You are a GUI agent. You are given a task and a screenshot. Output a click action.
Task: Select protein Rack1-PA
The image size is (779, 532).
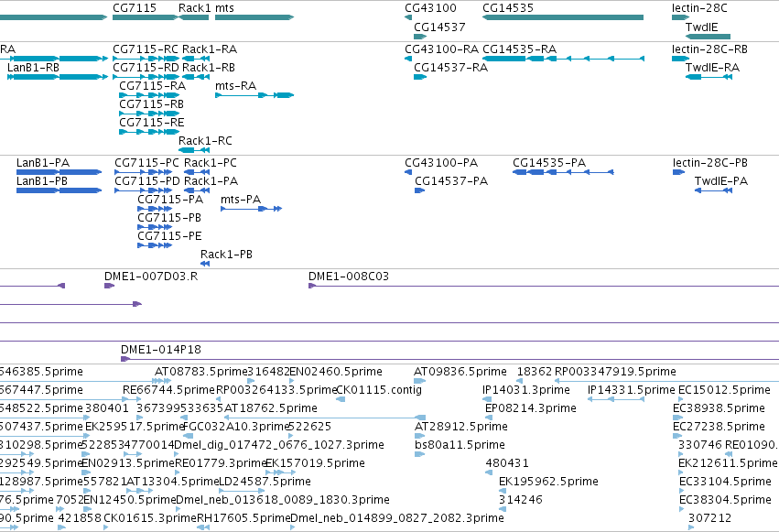tap(211, 181)
